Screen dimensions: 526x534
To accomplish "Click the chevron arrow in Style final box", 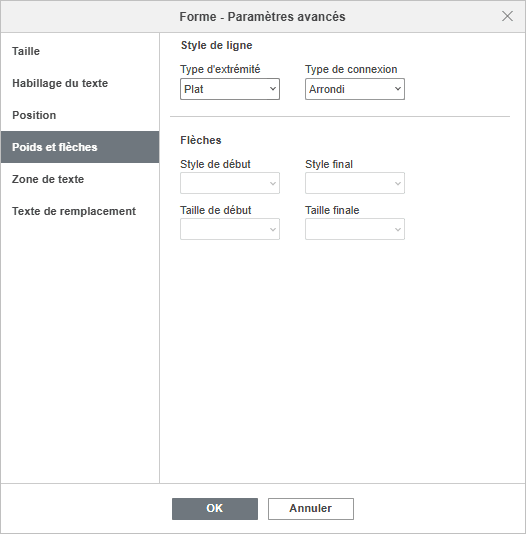I will click(x=398, y=184).
